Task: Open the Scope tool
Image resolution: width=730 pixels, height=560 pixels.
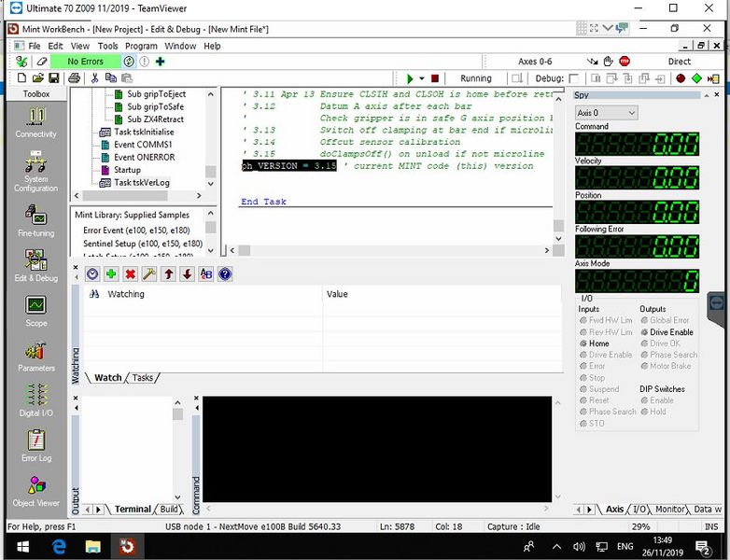Action: [36, 311]
